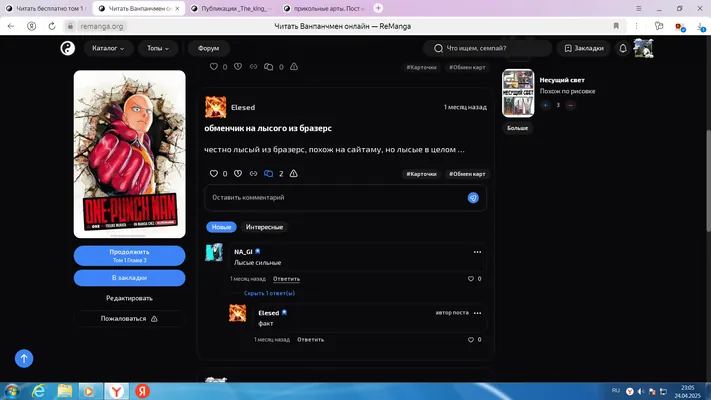The width and height of the screenshot is (711, 400).
Task: Open NA_GI comment three-dots menu
Action: tap(477, 252)
